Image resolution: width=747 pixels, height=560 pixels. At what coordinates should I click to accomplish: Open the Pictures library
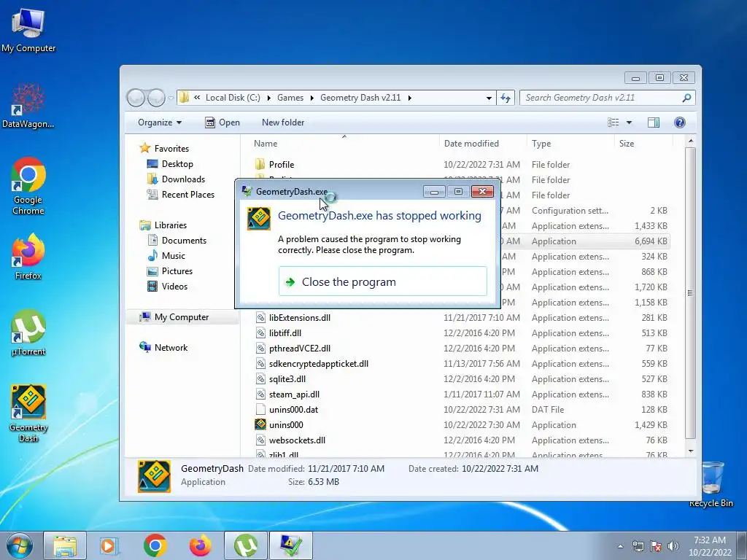click(170, 271)
